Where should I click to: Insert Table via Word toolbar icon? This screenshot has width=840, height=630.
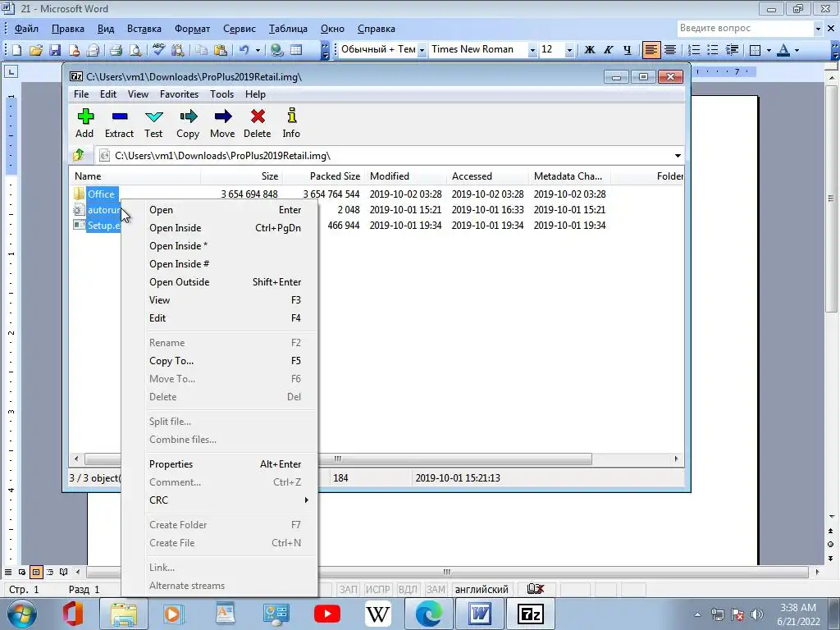(x=296, y=50)
